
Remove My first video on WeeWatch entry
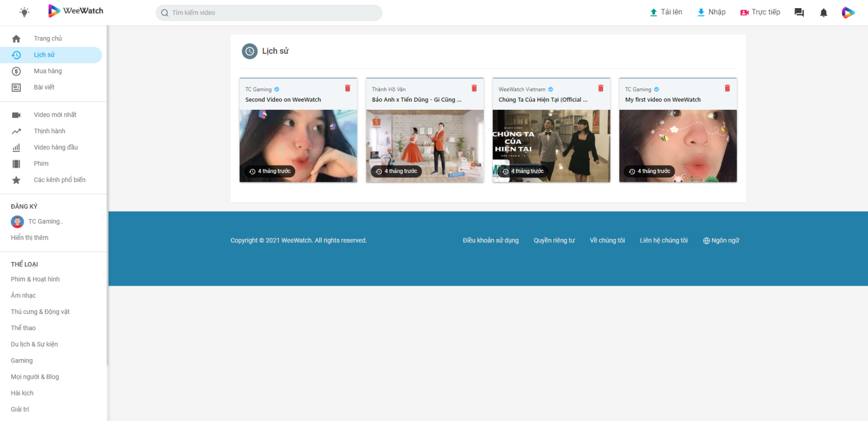point(727,88)
